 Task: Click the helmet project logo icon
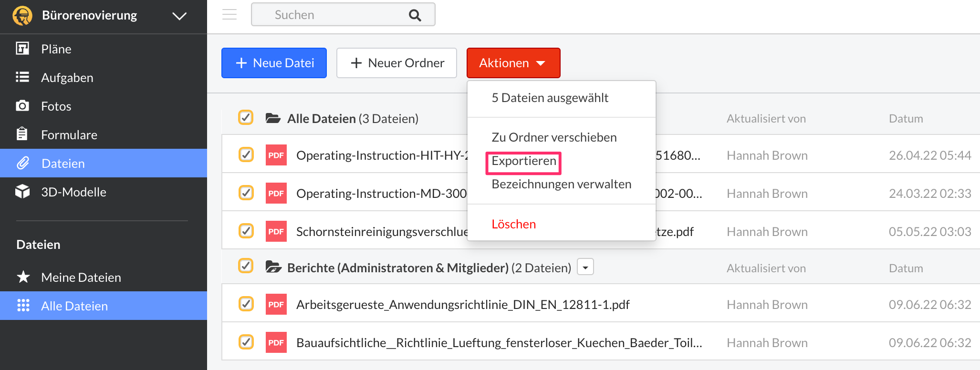point(22,15)
